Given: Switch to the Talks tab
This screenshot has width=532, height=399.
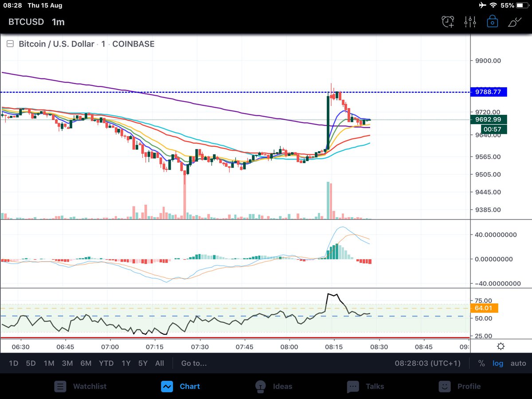Looking at the screenshot, I should tap(365, 386).
